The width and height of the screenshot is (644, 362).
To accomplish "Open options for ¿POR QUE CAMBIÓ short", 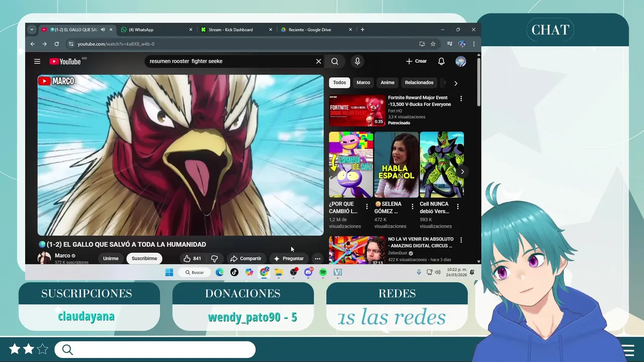I will click(x=367, y=207).
